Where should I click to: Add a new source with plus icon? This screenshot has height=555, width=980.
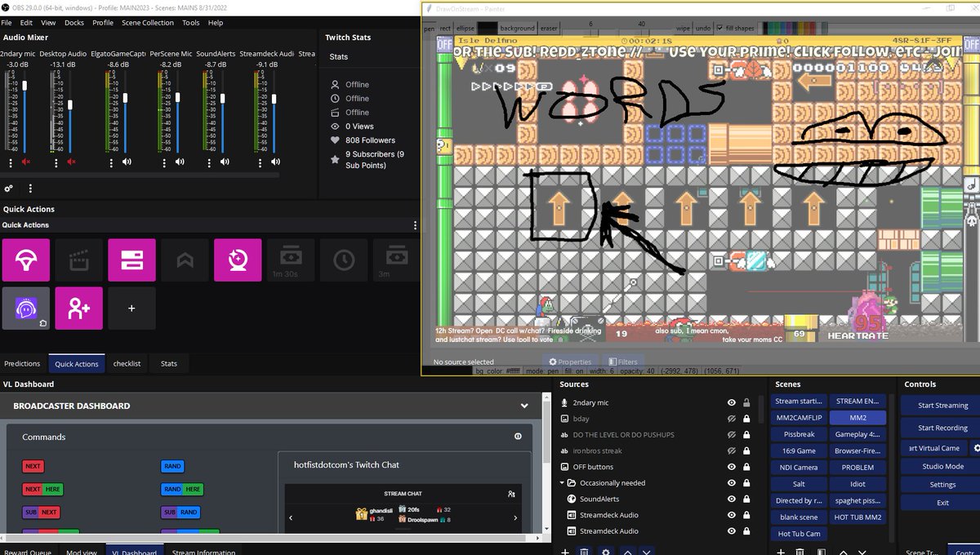tap(565, 552)
